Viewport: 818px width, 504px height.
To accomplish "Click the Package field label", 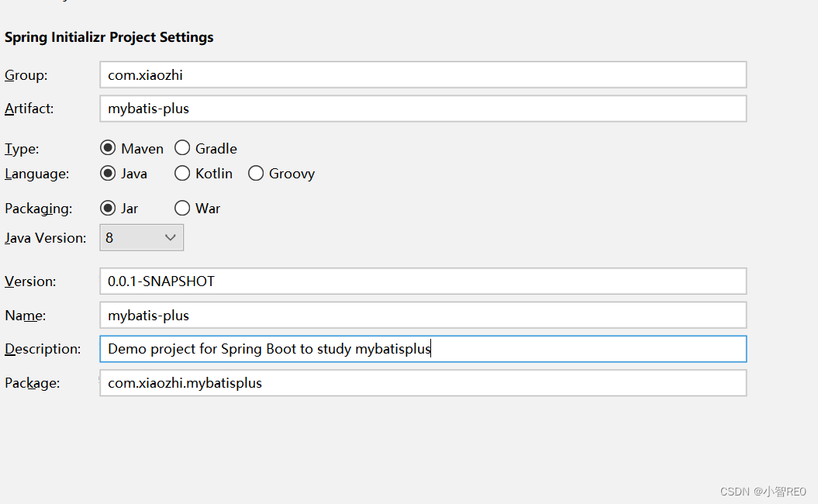I will pyautogui.click(x=33, y=383).
